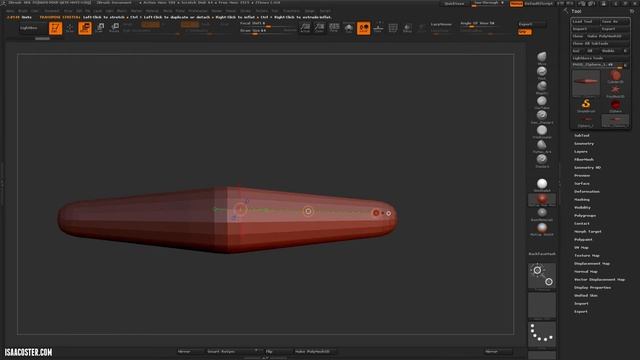640x360 pixels.
Task: Open Lightbox Tools in Tool palette
Action: coord(600,58)
